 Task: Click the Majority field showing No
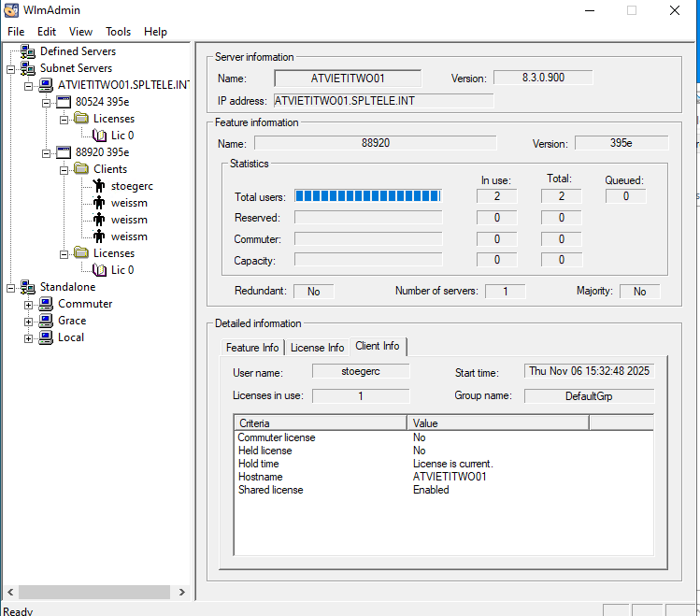[640, 292]
